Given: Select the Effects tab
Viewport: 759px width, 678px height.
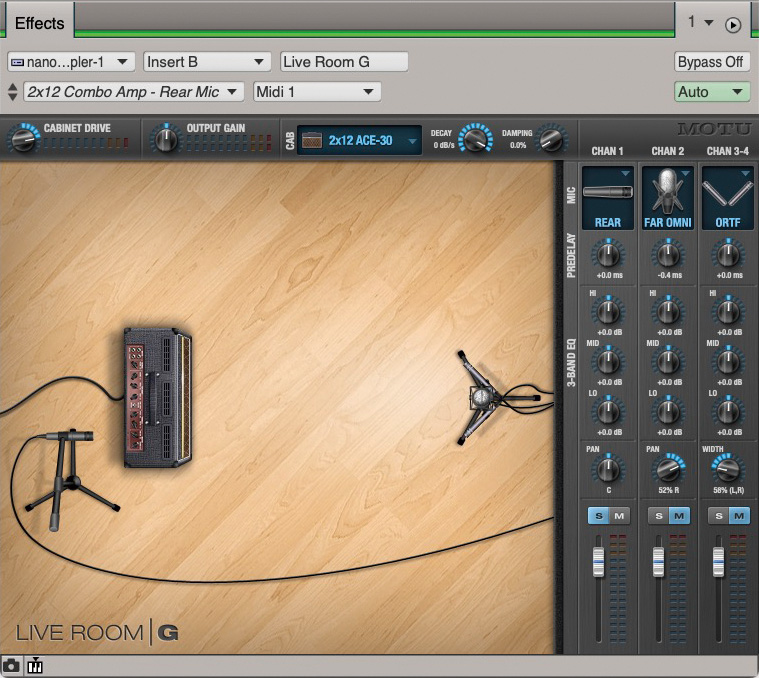Looking at the screenshot, I should 39,23.
